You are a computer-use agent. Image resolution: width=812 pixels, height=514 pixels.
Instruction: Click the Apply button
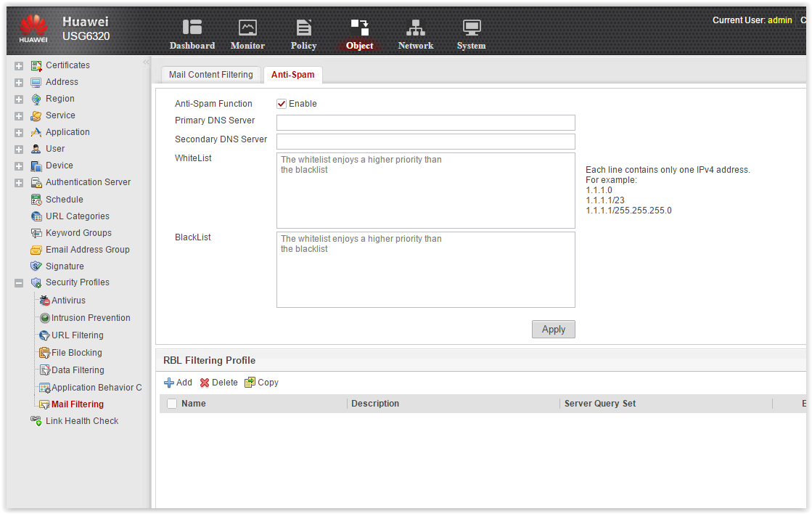click(554, 329)
